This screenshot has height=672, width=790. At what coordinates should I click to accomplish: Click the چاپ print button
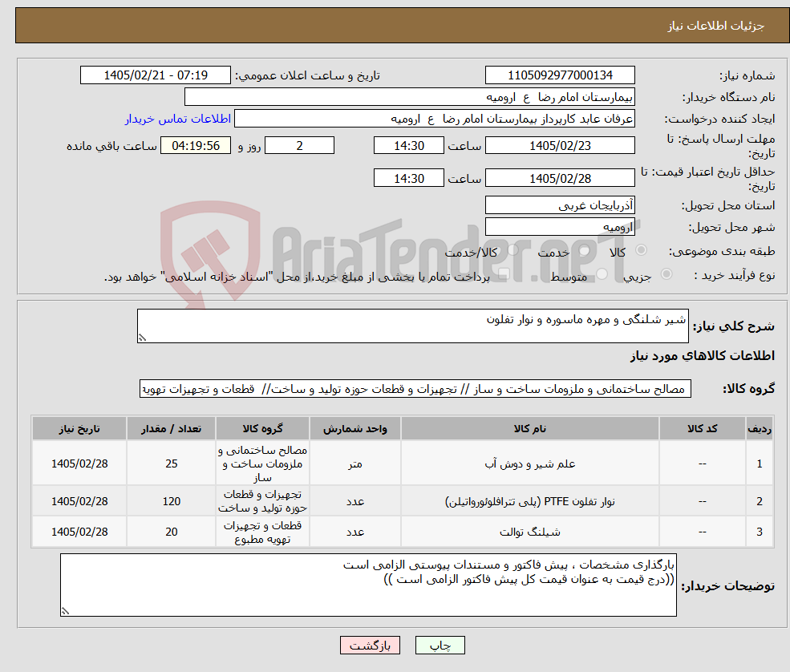pyautogui.click(x=440, y=646)
